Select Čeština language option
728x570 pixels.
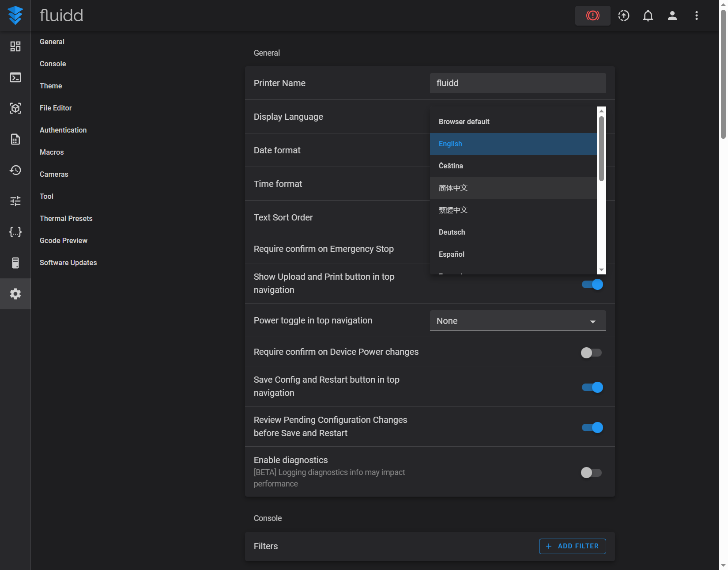[513, 166]
